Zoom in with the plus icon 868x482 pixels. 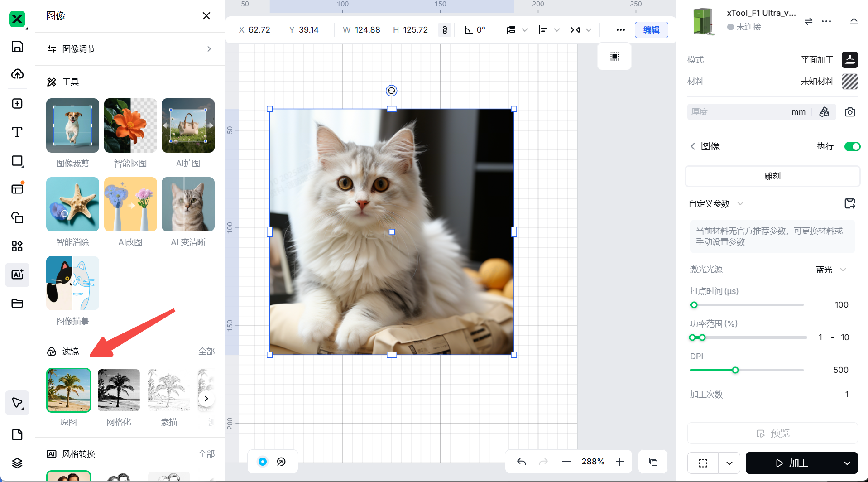[x=620, y=462]
